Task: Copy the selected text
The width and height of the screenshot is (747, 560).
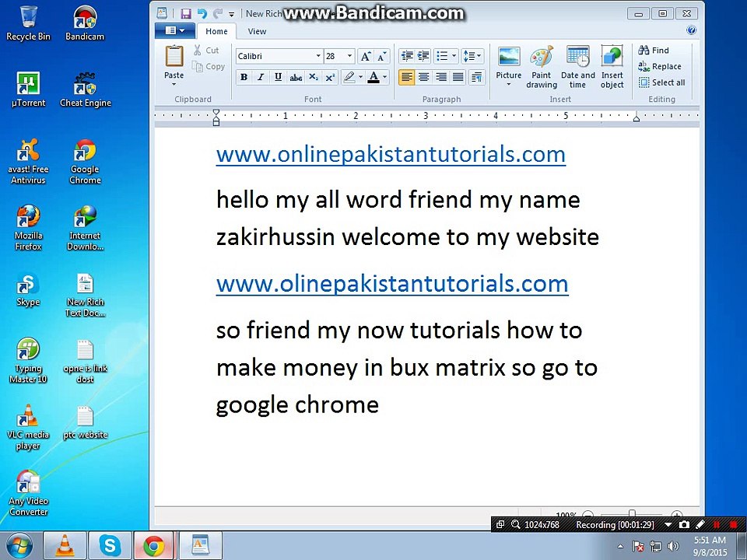Action: click(x=209, y=67)
